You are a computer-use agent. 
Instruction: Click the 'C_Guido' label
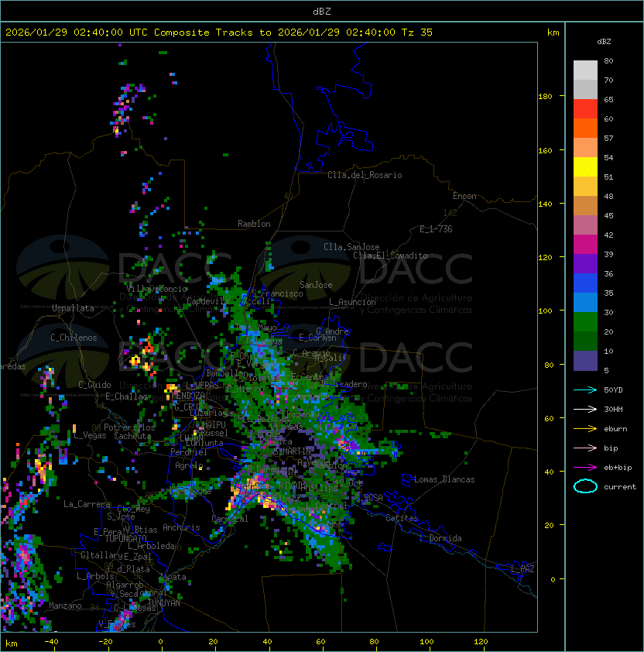click(x=94, y=385)
